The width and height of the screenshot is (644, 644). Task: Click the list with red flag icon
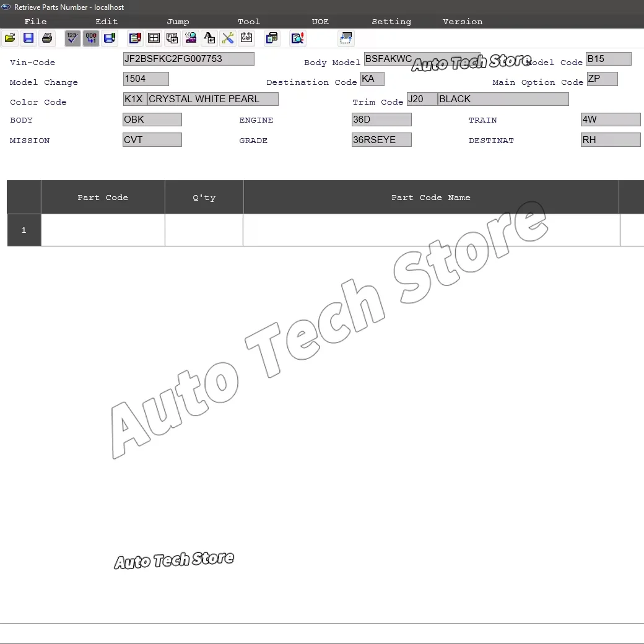[x=135, y=38]
